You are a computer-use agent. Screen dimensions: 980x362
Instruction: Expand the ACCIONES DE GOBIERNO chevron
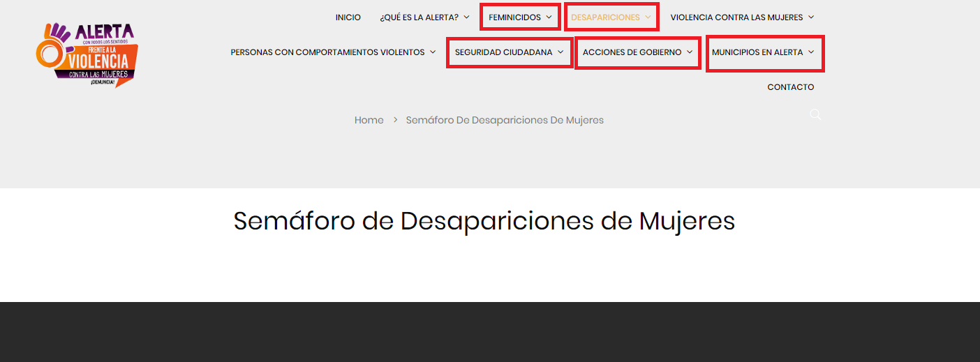pyautogui.click(x=690, y=52)
